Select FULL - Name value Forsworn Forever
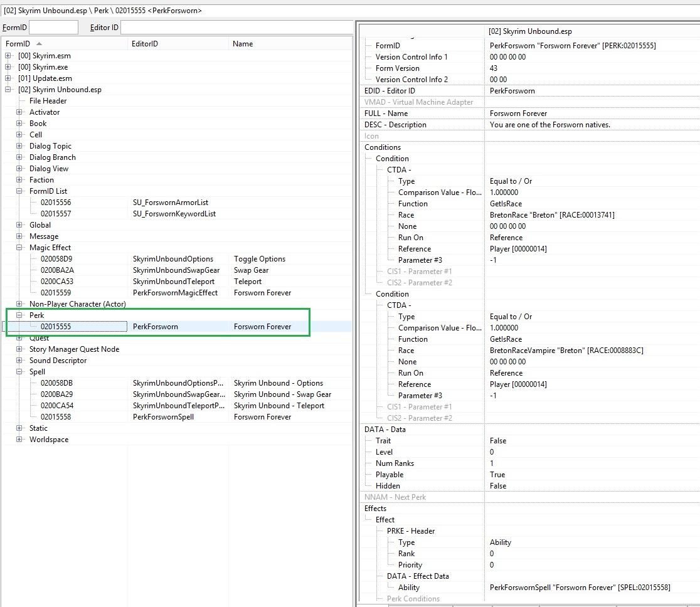This screenshot has height=607, width=700. (x=518, y=113)
